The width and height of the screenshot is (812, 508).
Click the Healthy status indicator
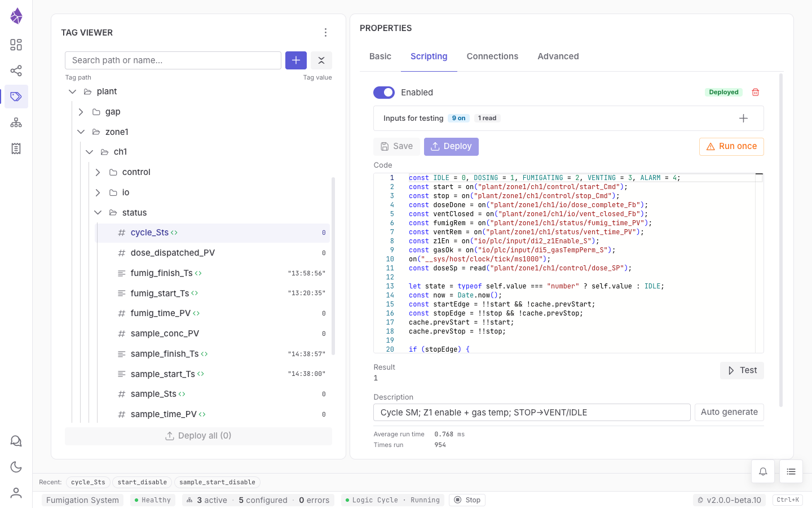coord(153,500)
